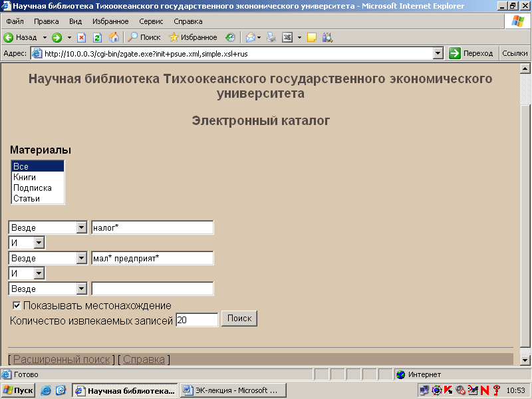Click the search field containing налог*

(x=152, y=227)
